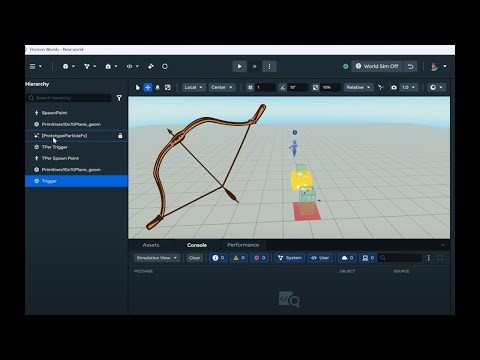Toggle the scale snap icon
The image size is (480, 360).
[315, 87]
